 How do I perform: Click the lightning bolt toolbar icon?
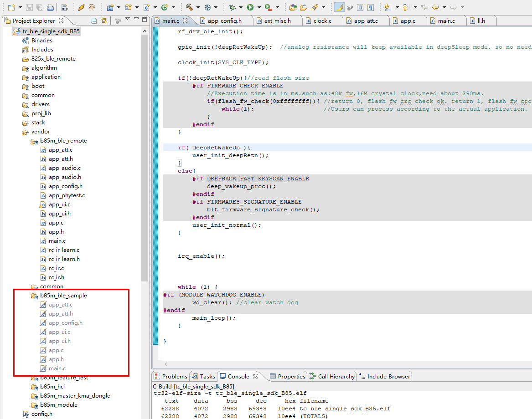tap(81, 7)
